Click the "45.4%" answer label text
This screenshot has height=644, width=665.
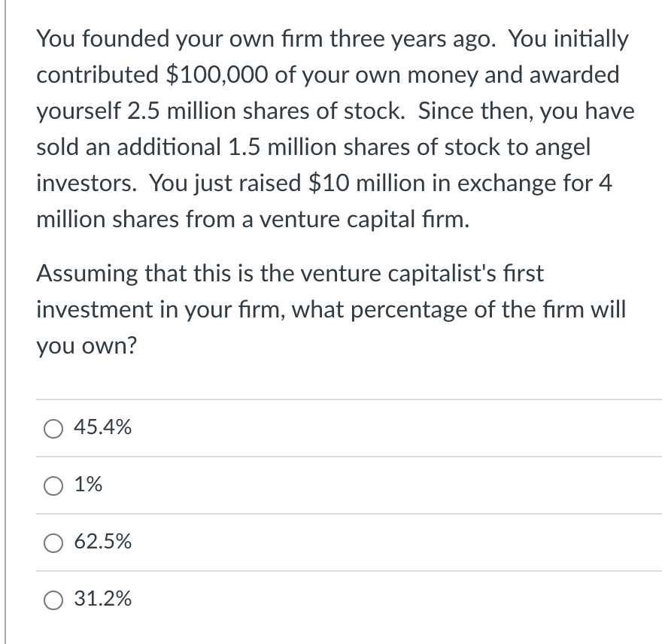click(x=103, y=428)
